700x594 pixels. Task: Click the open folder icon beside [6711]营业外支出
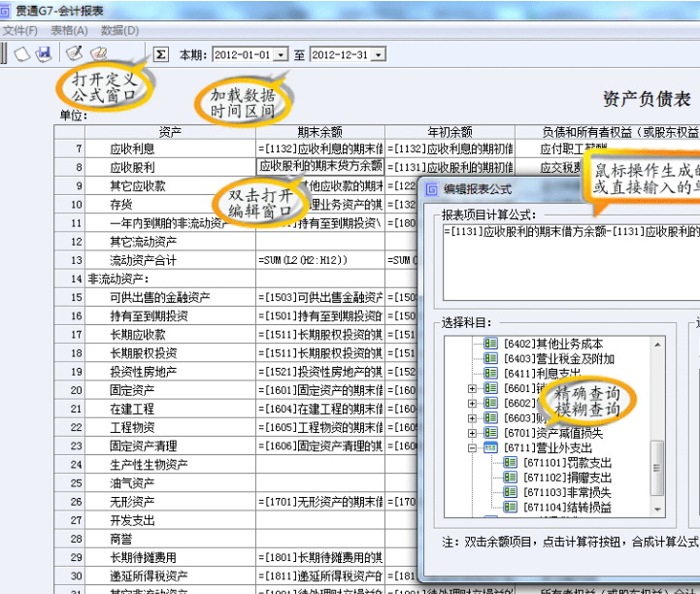tap(490, 447)
